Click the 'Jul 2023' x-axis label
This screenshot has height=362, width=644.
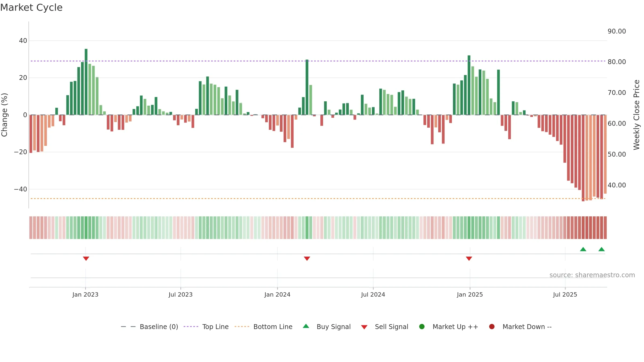[x=181, y=294]
